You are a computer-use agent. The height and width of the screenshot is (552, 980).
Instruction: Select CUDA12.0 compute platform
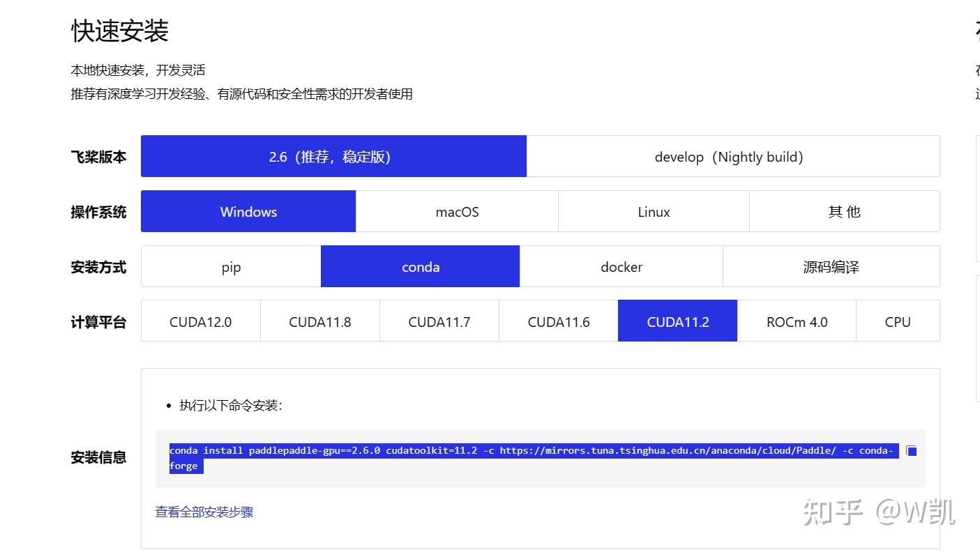pos(200,321)
